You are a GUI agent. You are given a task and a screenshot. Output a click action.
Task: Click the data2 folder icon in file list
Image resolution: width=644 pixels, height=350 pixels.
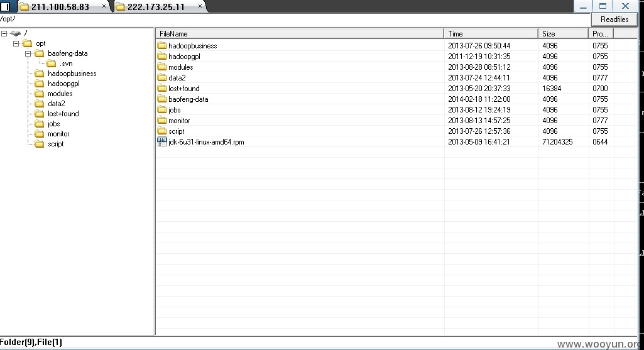[x=162, y=78]
